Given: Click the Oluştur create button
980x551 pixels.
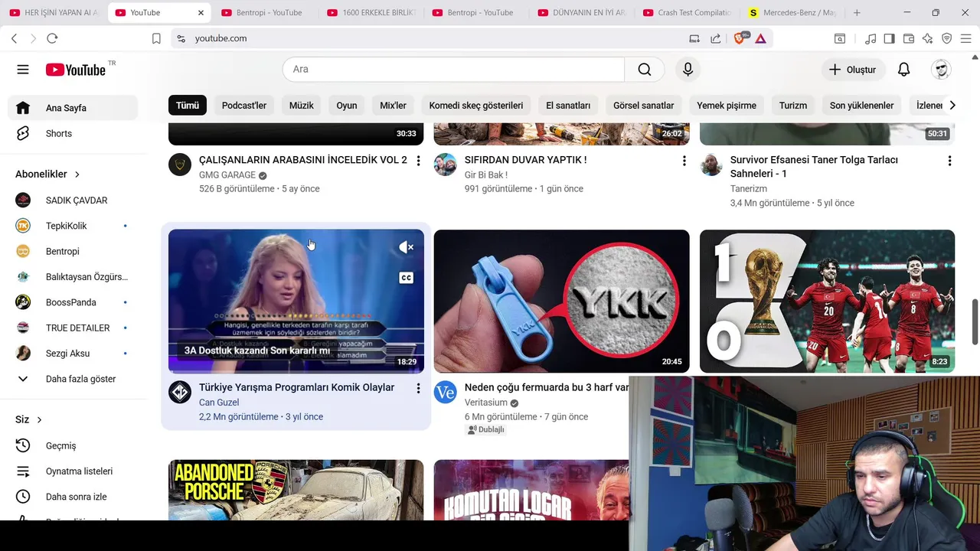Looking at the screenshot, I should tap(853, 70).
